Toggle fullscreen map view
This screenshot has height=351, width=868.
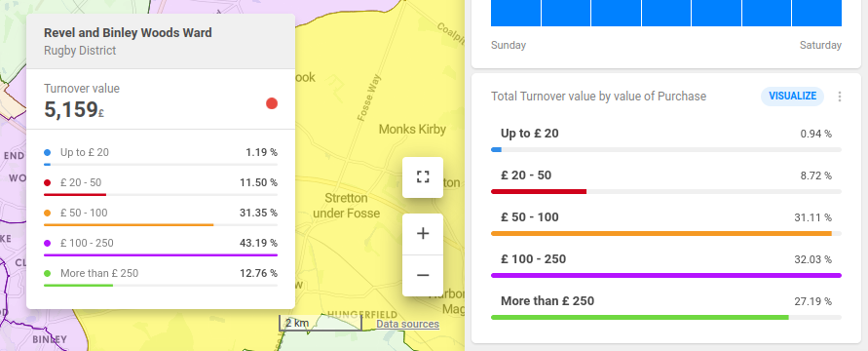(x=423, y=177)
